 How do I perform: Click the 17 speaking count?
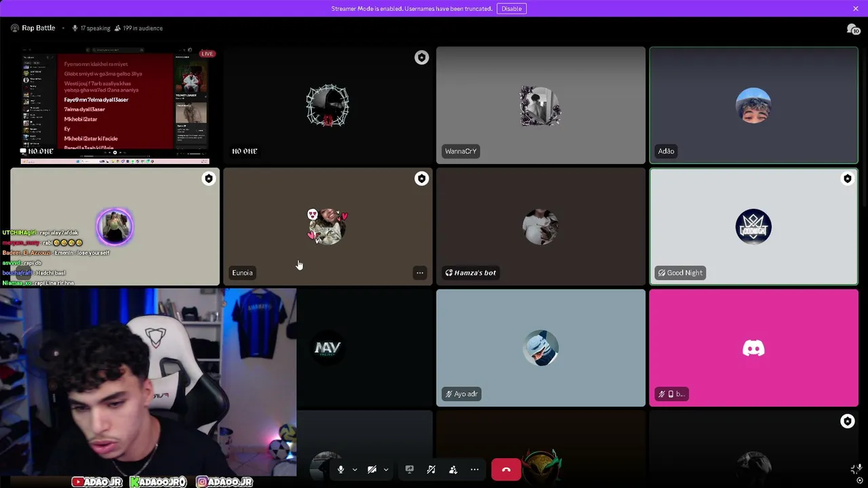[x=91, y=28]
